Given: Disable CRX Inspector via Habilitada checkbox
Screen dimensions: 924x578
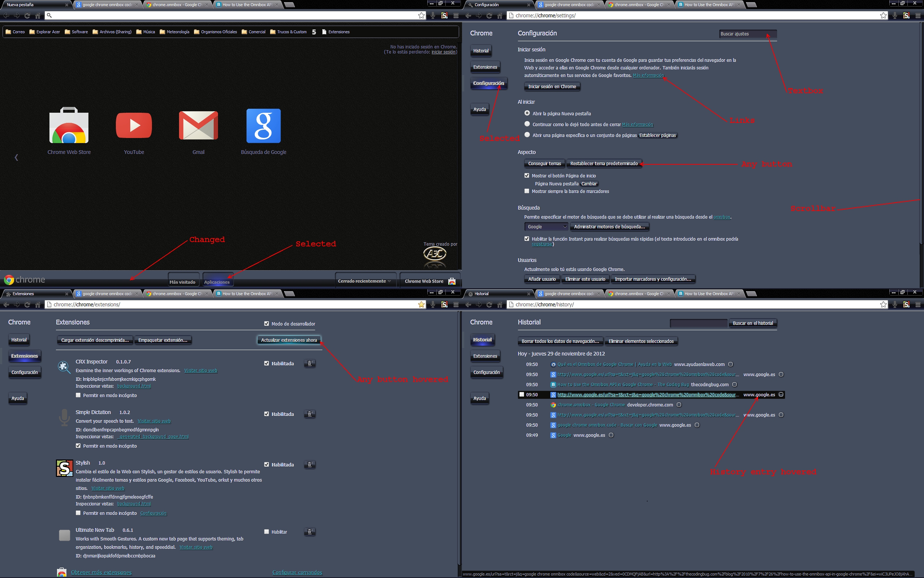Looking at the screenshot, I should [x=266, y=363].
